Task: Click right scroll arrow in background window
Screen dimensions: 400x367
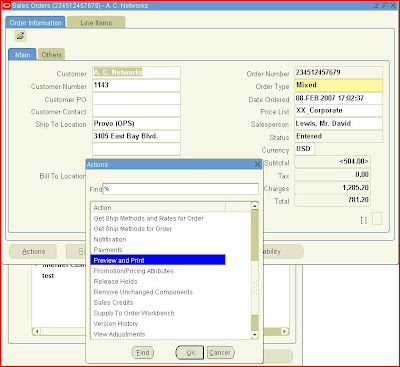Action: (284, 332)
